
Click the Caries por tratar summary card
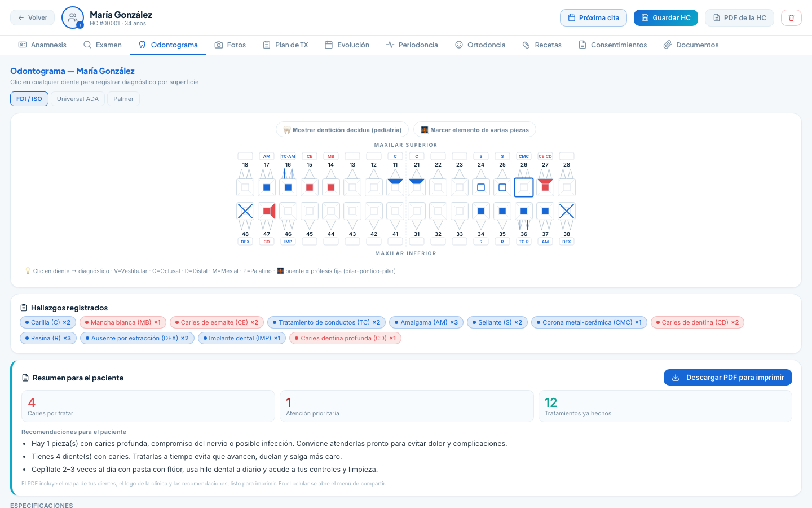(x=148, y=406)
